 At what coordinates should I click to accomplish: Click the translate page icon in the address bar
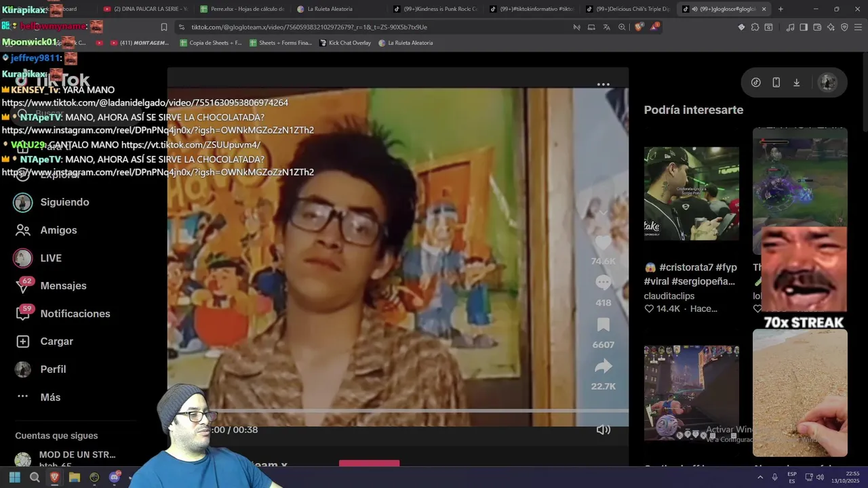[606, 27]
